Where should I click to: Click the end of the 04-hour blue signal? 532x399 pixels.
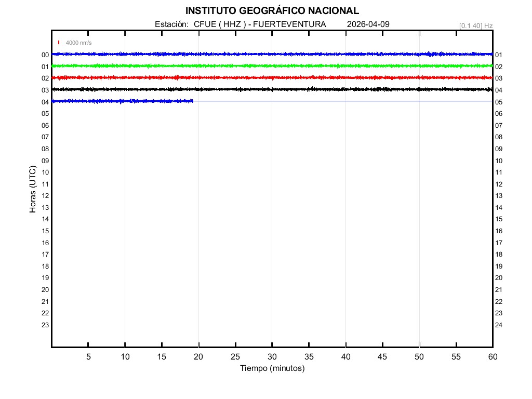point(193,101)
